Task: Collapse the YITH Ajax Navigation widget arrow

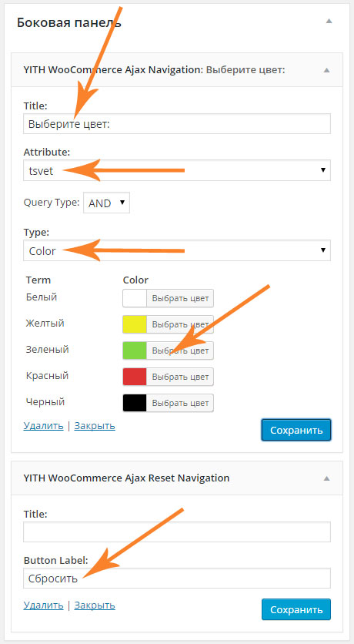Action: [326, 70]
